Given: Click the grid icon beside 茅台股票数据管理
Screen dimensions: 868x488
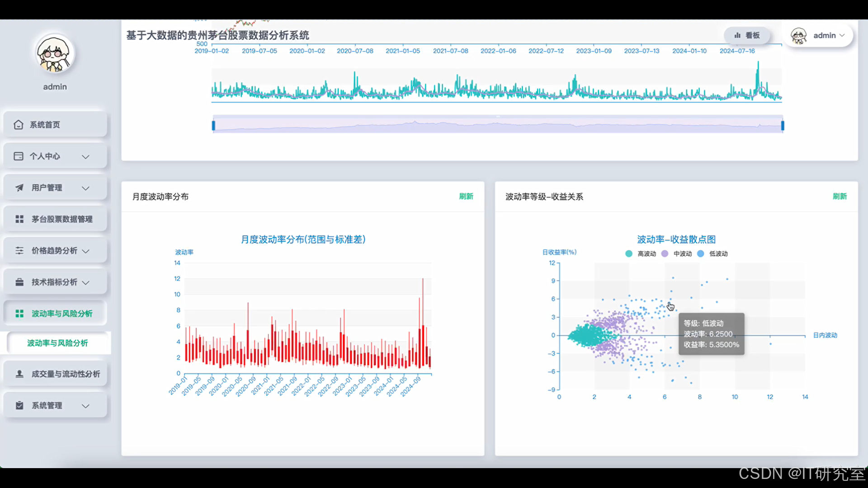Looking at the screenshot, I should click(19, 219).
